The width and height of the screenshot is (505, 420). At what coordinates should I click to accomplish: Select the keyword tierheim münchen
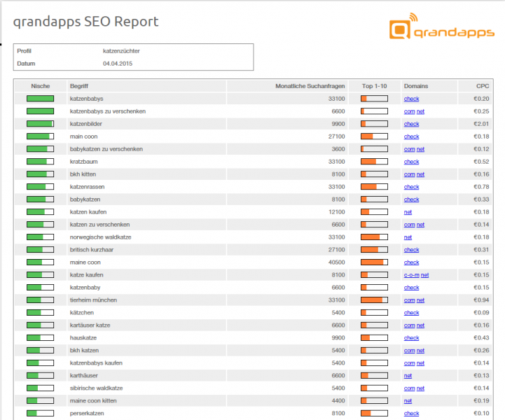pos(93,300)
